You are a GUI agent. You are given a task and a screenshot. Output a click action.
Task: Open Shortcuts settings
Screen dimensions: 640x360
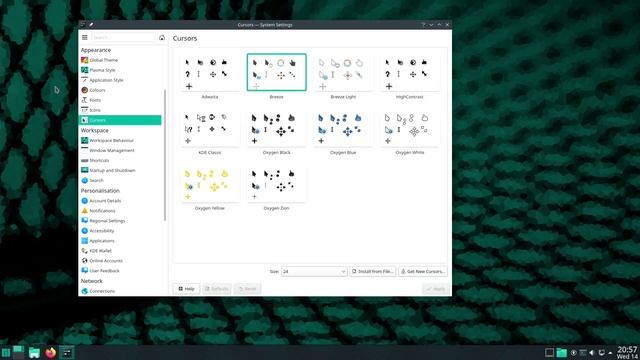120,160
